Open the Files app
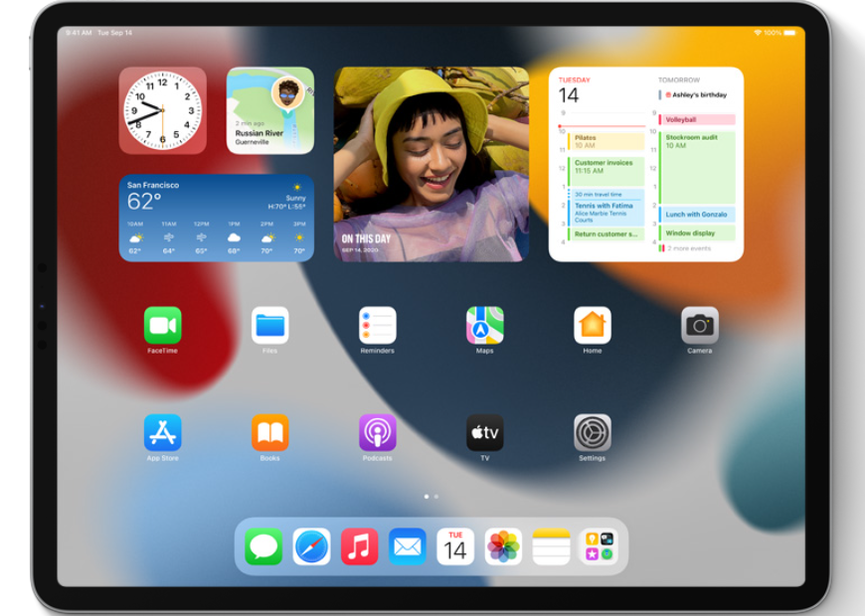 (269, 325)
